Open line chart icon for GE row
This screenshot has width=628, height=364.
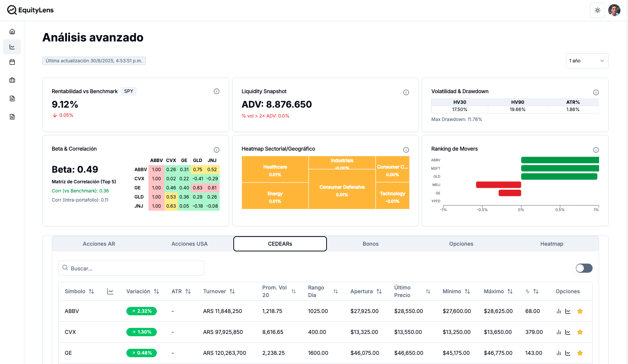(x=568, y=353)
